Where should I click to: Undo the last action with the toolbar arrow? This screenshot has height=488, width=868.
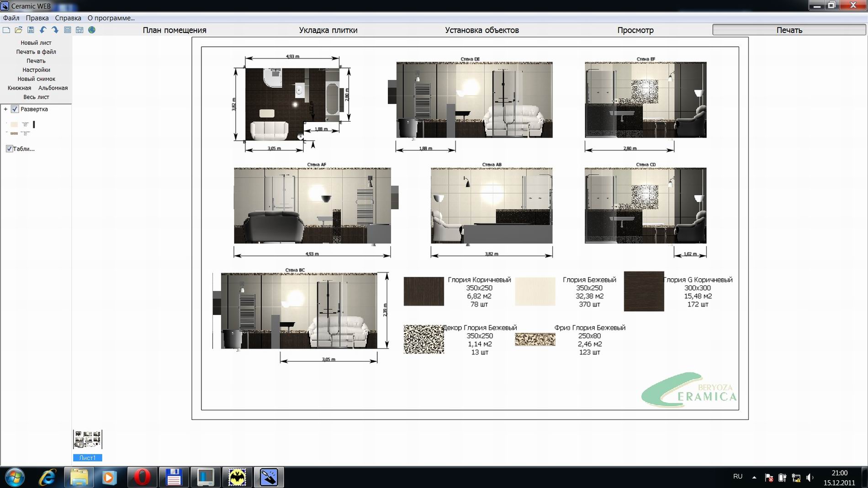tap(43, 30)
